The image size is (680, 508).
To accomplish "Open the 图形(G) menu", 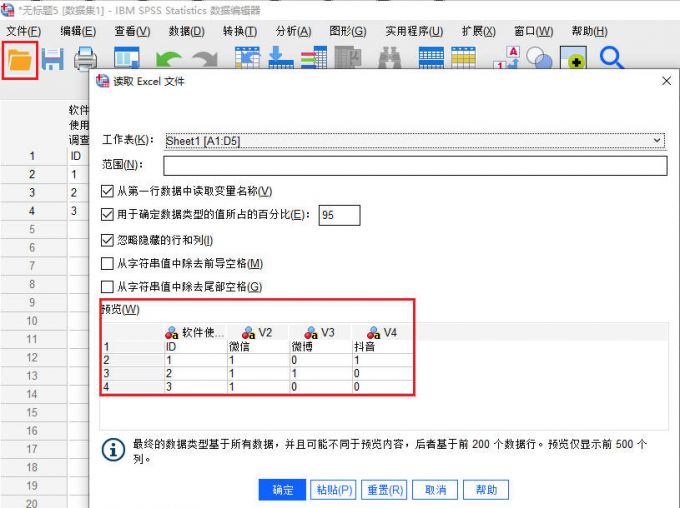I will click(348, 31).
